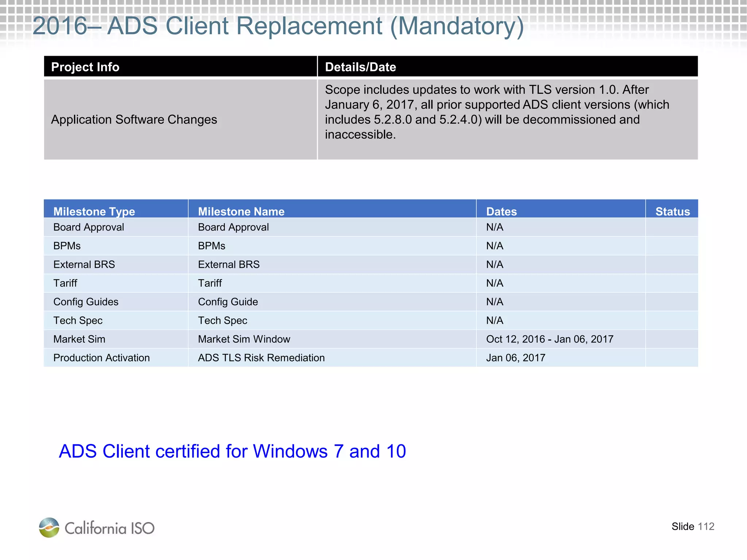This screenshot has height=560, width=747.
Task: Select 'Tariff' in Milestone Name column
Action: pyautogui.click(x=210, y=283)
